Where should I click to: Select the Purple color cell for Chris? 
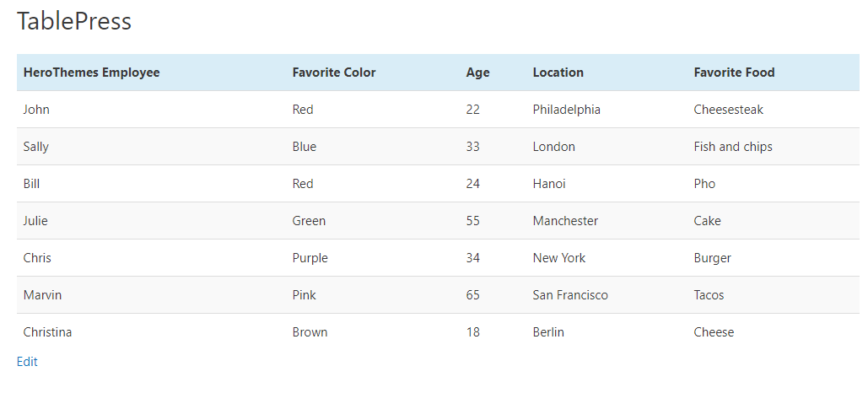pos(310,258)
